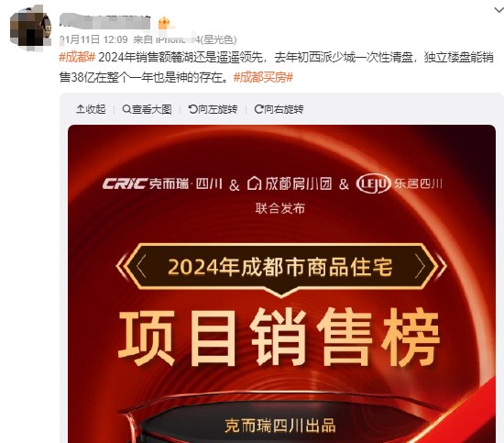Rotate the image with 向左旋转
This screenshot has width=504, height=443.
point(214,109)
